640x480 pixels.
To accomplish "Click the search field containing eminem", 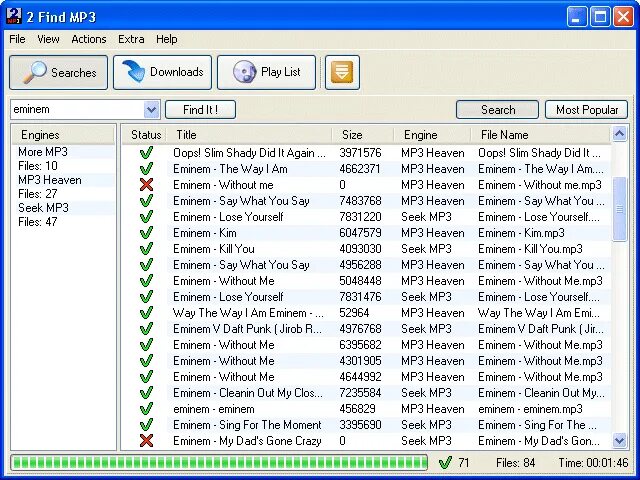I will (77, 109).
